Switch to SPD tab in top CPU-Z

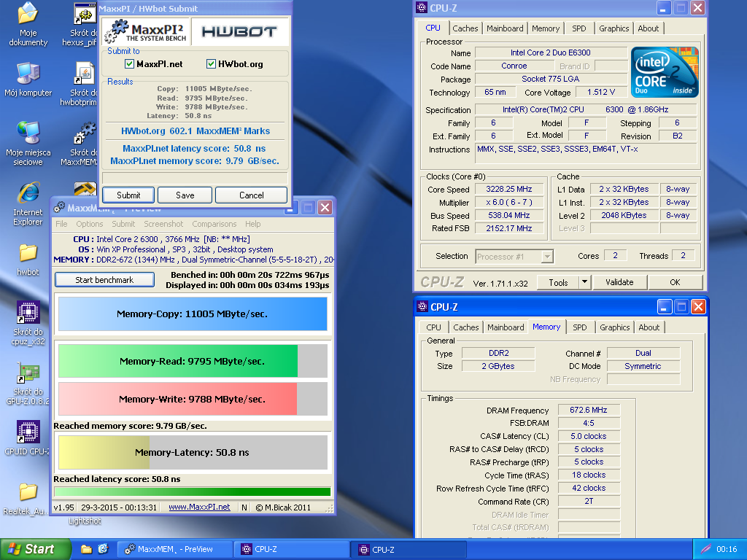pos(578,28)
